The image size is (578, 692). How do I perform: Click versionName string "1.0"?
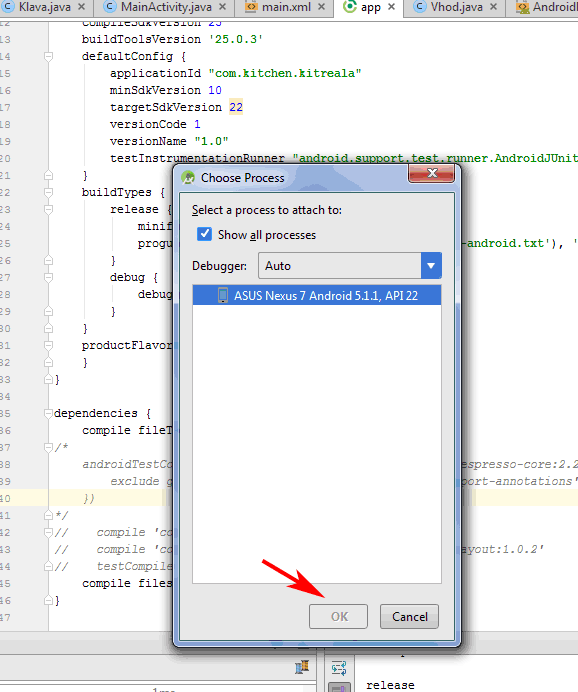pos(211,141)
